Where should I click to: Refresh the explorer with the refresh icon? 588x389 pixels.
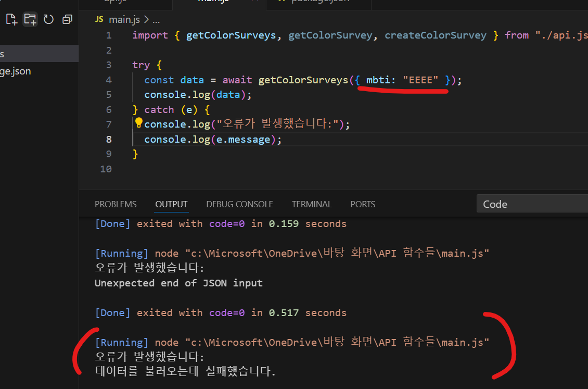pos(48,19)
